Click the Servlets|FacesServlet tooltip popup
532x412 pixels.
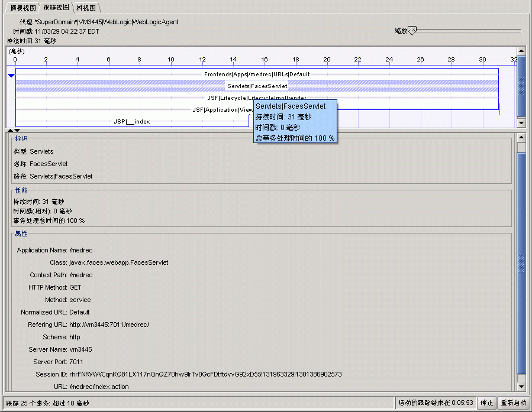coord(295,121)
